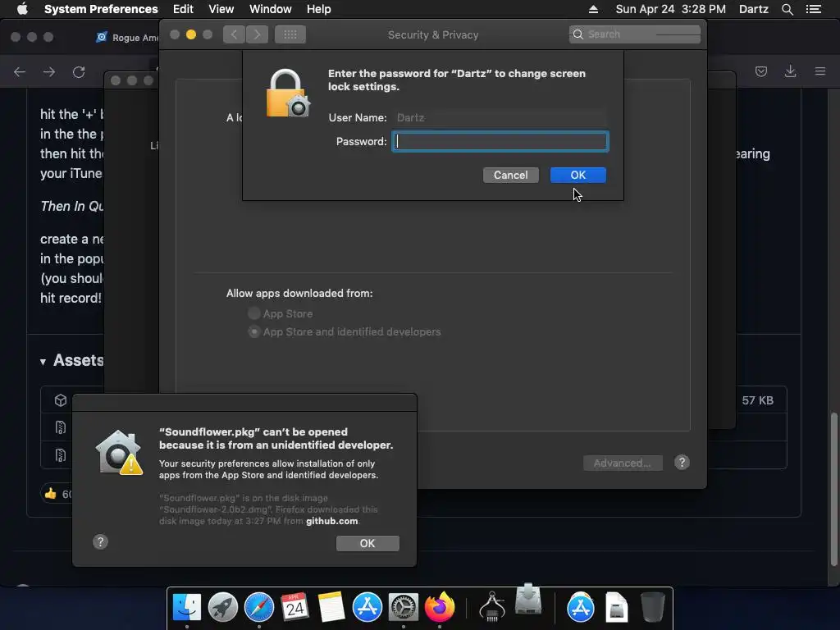Viewport: 840px width, 630px height.
Task: Open Firefox downloads panel
Action: coord(790,71)
